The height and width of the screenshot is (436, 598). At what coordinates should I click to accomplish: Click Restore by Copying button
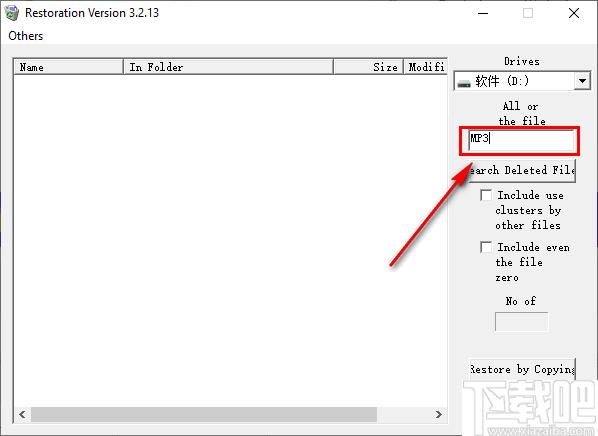click(522, 369)
